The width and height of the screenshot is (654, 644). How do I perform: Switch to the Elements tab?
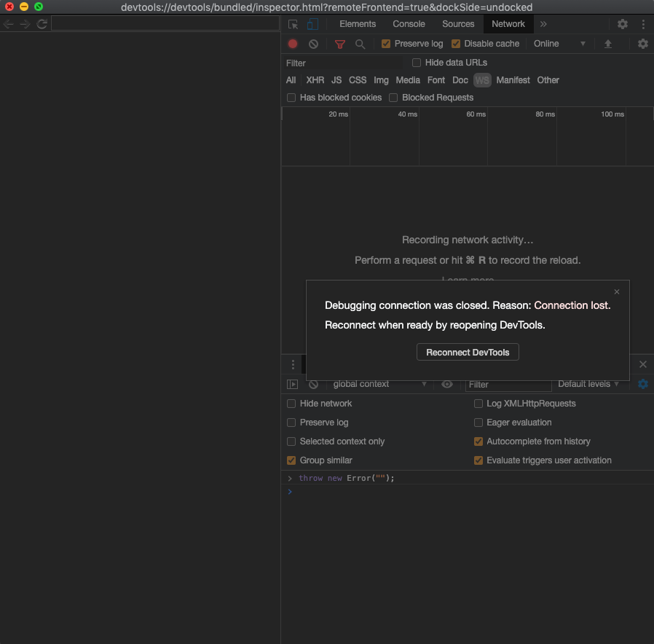[358, 24]
